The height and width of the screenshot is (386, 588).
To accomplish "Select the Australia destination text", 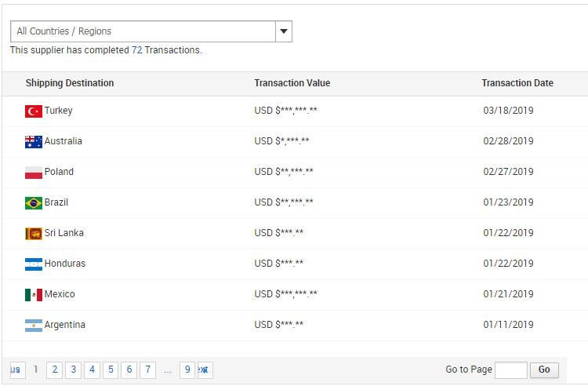I will [x=63, y=141].
